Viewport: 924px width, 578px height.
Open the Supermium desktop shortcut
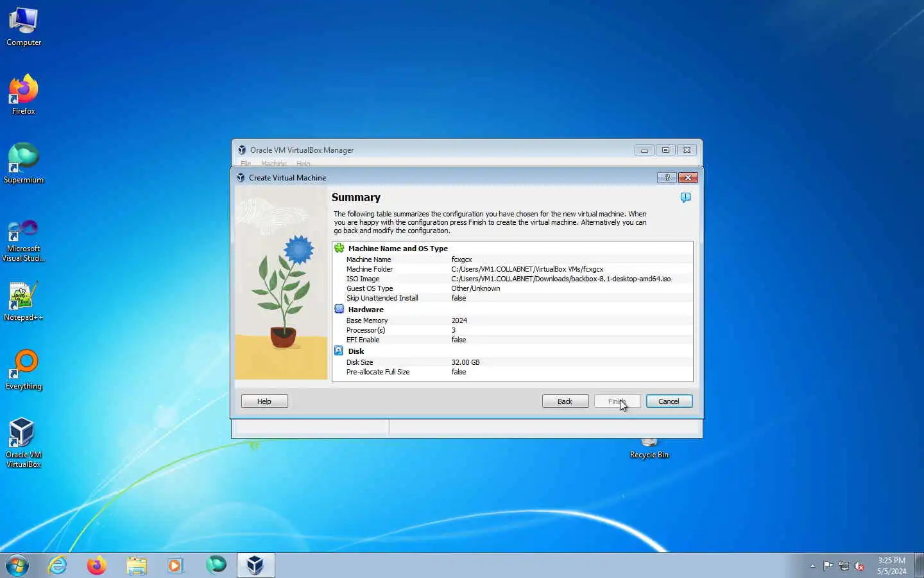pyautogui.click(x=24, y=163)
